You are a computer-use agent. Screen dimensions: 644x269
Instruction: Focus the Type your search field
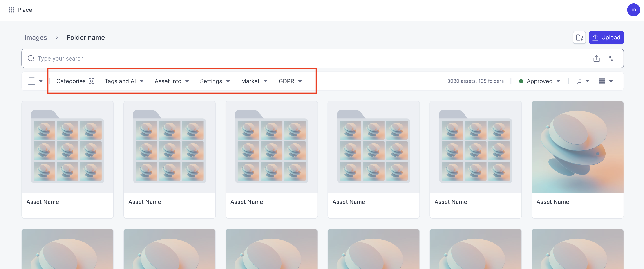[x=322, y=58]
